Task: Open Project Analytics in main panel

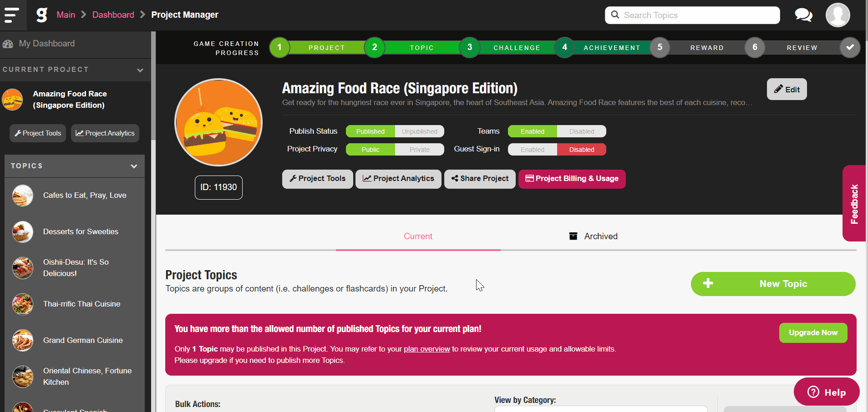Action: [398, 179]
